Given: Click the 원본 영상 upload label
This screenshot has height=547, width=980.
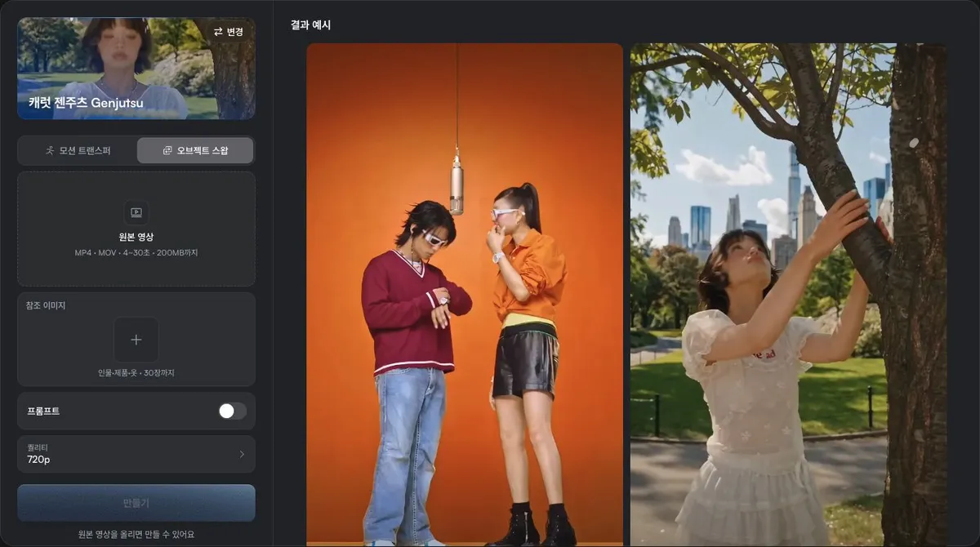Looking at the screenshot, I should click(x=136, y=237).
